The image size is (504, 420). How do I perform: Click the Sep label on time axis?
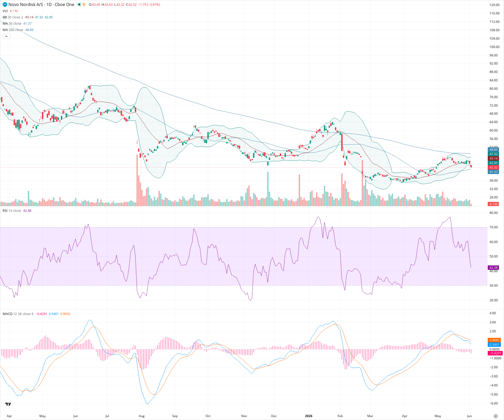coord(175,416)
